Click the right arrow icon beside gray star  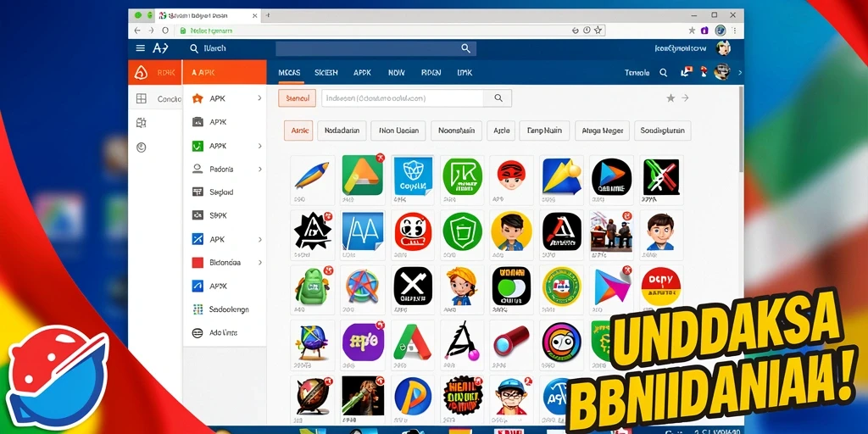(x=685, y=98)
